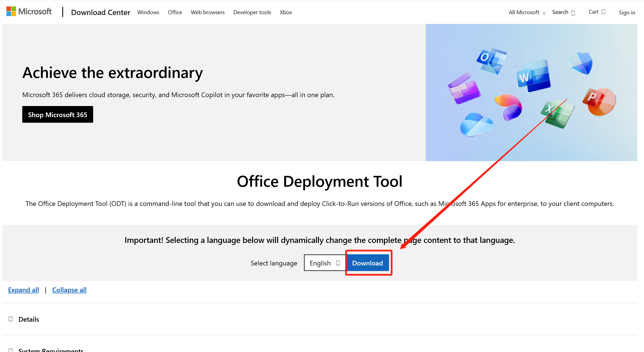Open the Office menu item
Viewport: 644px width, 352px height.
[175, 12]
